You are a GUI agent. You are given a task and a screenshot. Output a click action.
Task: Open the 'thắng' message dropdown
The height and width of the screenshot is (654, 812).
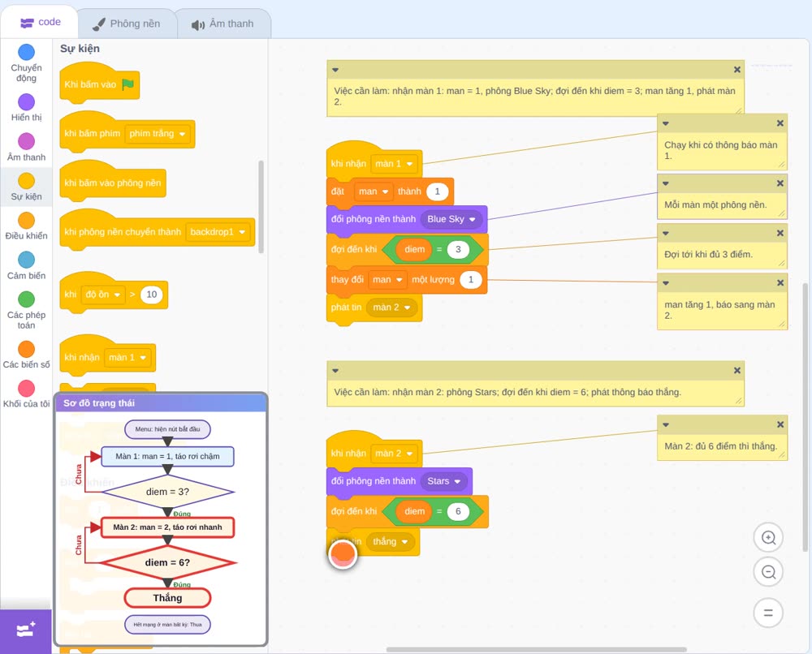click(x=391, y=542)
